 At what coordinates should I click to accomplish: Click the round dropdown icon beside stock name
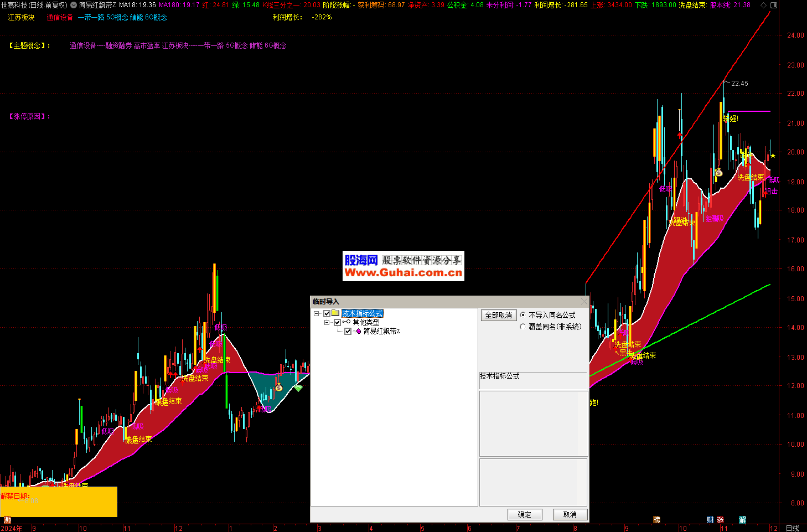click(x=74, y=5)
